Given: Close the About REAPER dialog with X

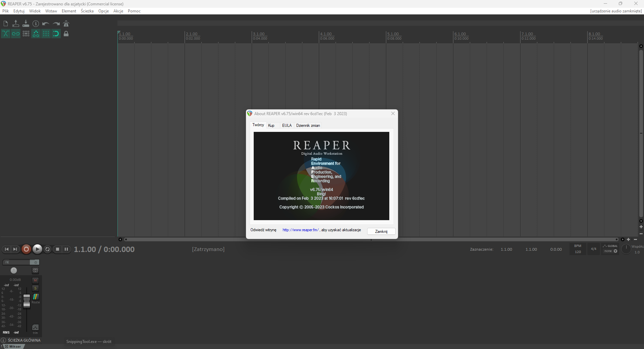Looking at the screenshot, I should point(393,113).
